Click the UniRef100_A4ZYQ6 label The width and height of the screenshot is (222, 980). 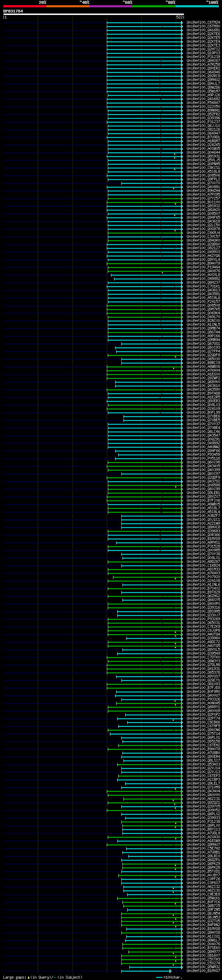[203, 256]
